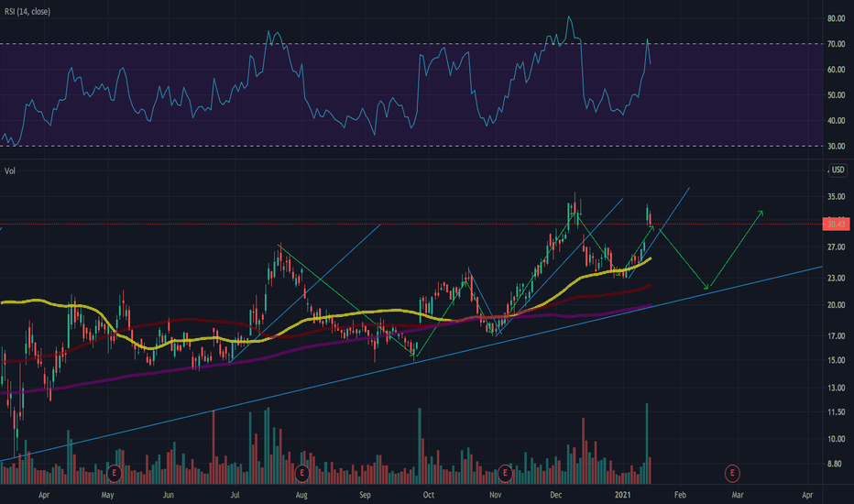Click the tallest volume bar in January
854x504 pixels.
[647, 444]
